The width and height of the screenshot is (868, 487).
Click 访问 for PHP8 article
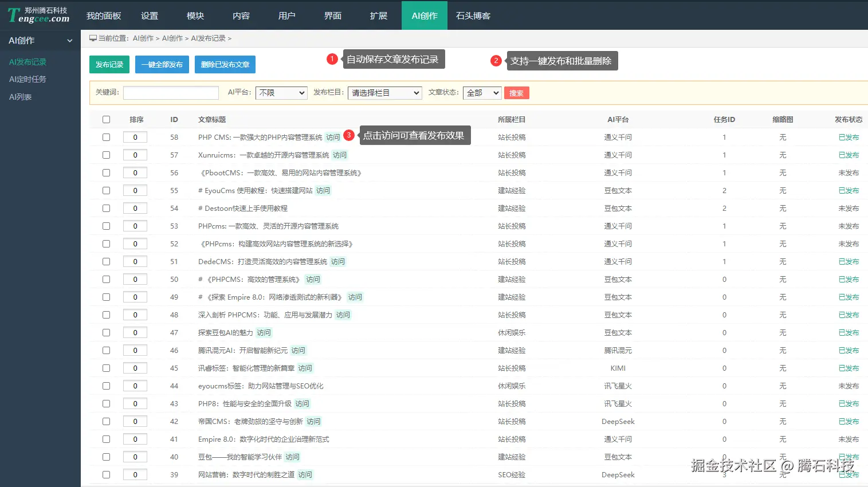303,404
